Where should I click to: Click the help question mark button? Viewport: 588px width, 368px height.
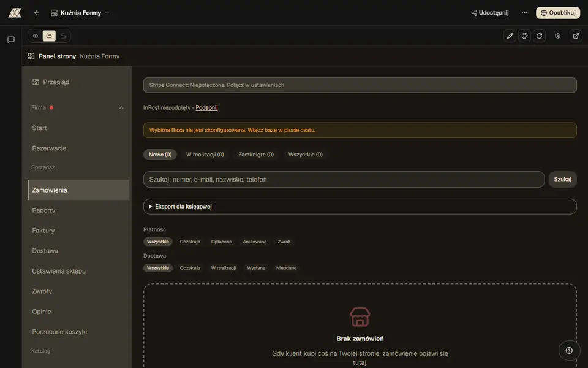(569, 350)
